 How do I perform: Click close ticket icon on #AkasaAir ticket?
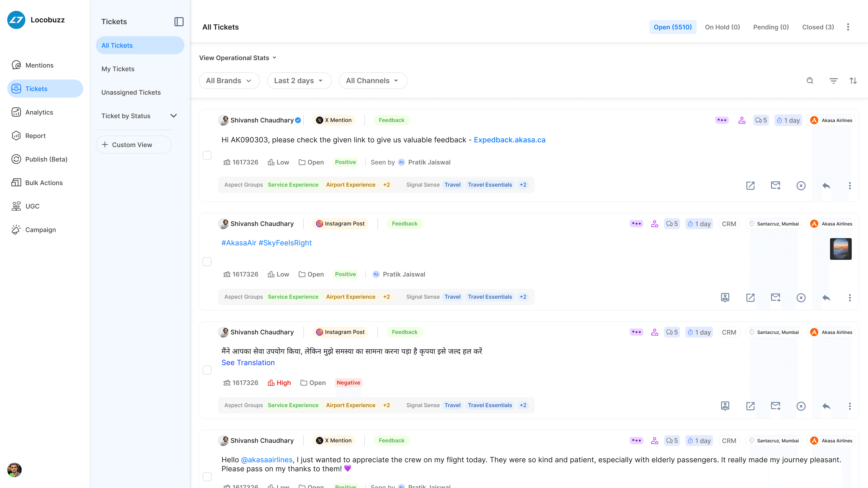pos(801,298)
